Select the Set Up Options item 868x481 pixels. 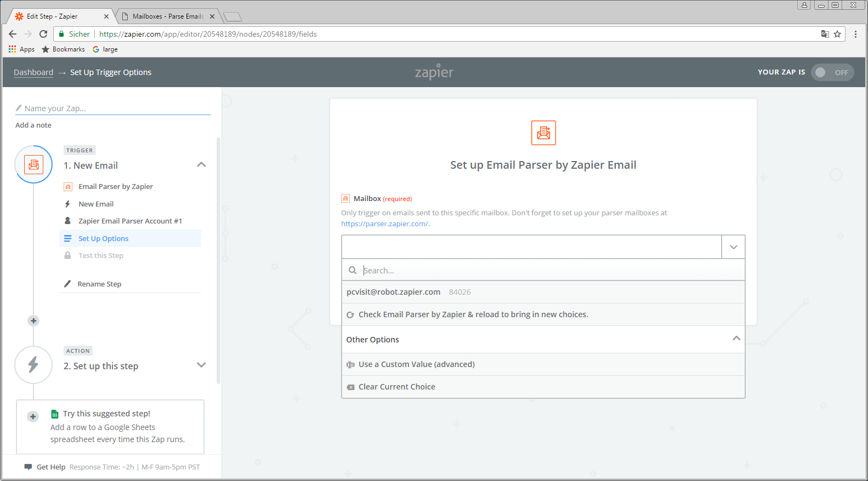pos(130,238)
